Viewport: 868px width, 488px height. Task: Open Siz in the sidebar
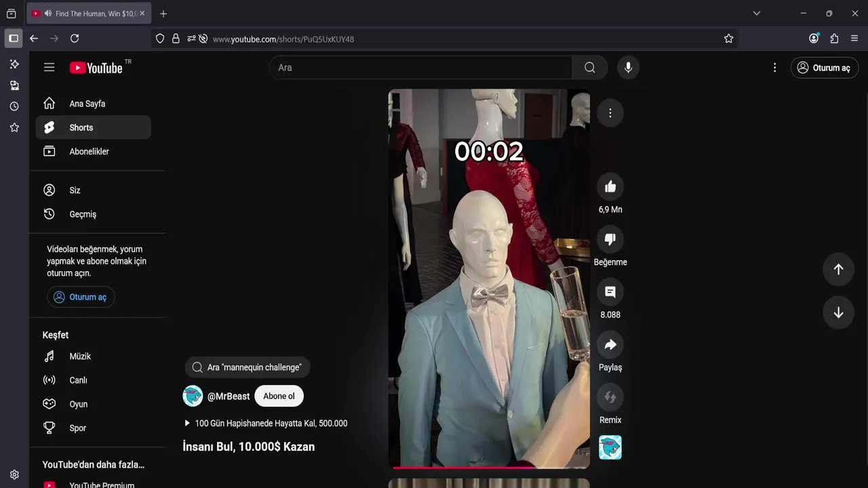[94, 190]
